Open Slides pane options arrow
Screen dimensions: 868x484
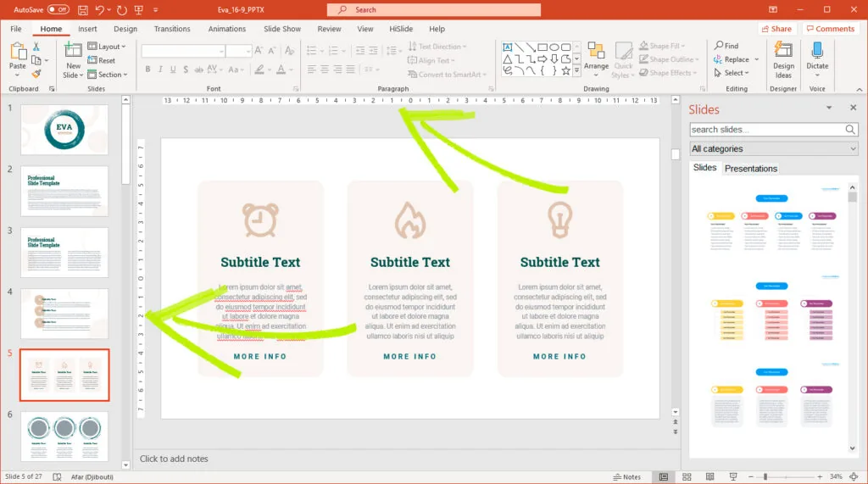(x=829, y=108)
